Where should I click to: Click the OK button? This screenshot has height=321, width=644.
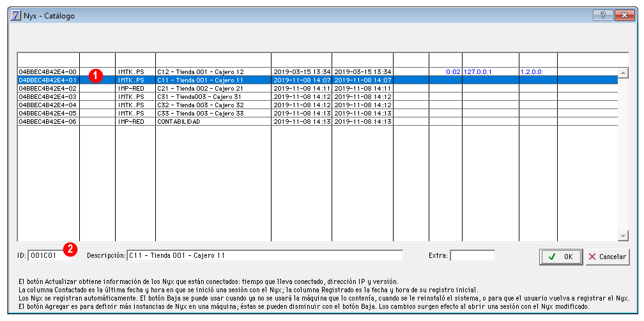(561, 257)
